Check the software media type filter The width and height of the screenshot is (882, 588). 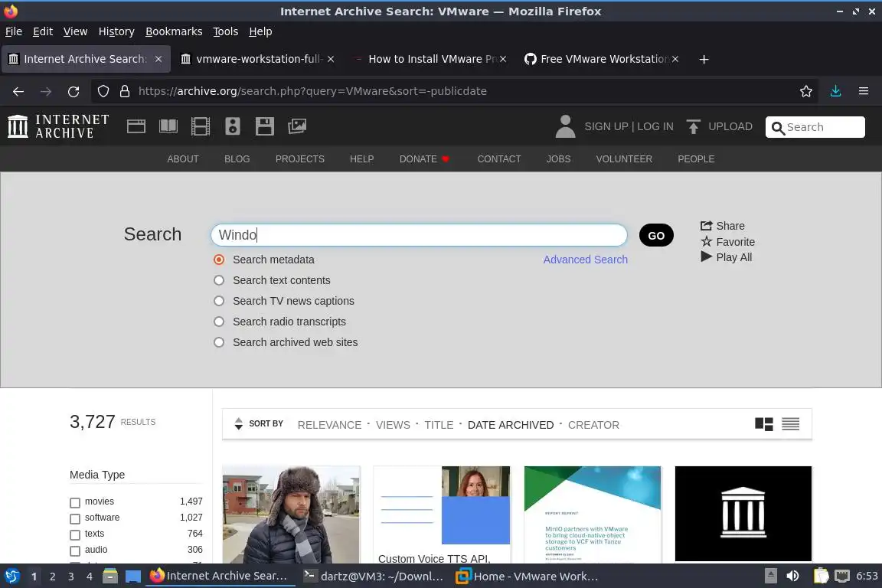(75, 518)
